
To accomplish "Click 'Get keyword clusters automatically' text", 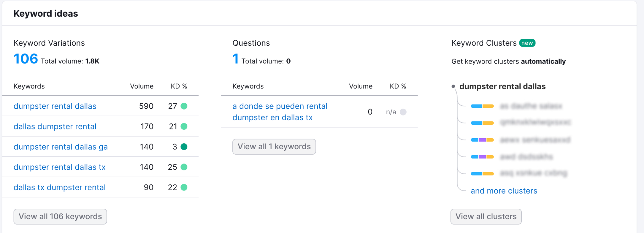I will coord(508,61).
